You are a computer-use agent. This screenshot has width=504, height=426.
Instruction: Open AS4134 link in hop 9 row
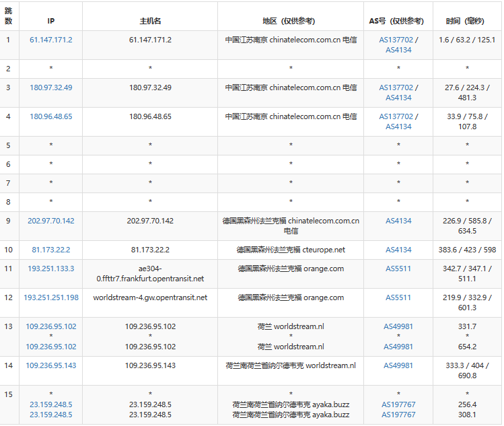[398, 221]
